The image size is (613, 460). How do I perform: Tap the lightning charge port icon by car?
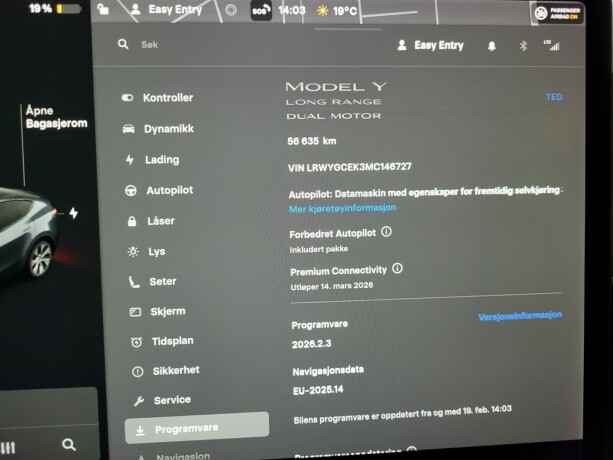pos(73,213)
